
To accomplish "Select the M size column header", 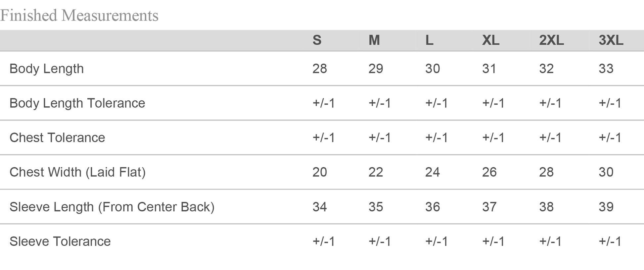I will [374, 40].
